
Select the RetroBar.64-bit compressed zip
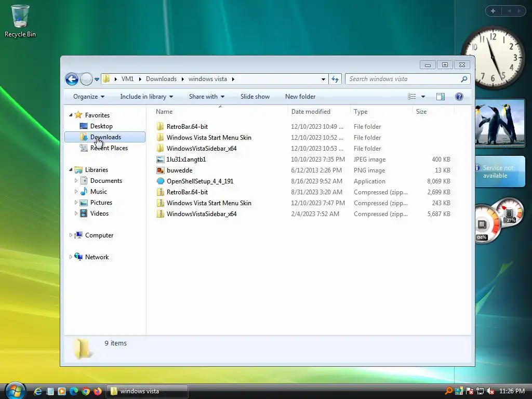coord(187,192)
